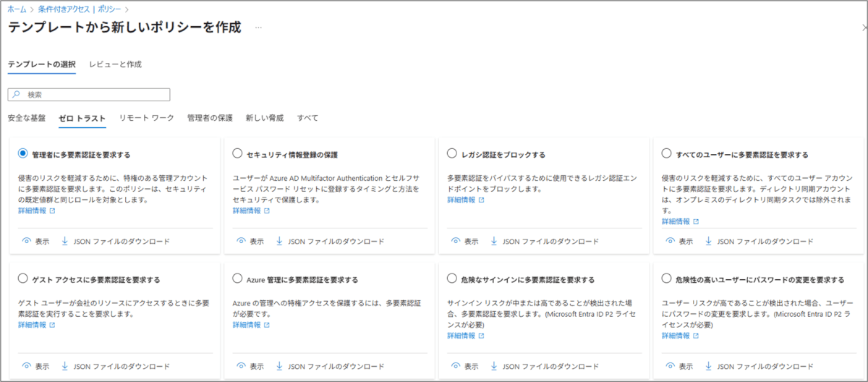This screenshot has width=868, height=382.
Task: Click external link icon beside 詳細情報 in 危険なサインイン card
Action: 481,336
